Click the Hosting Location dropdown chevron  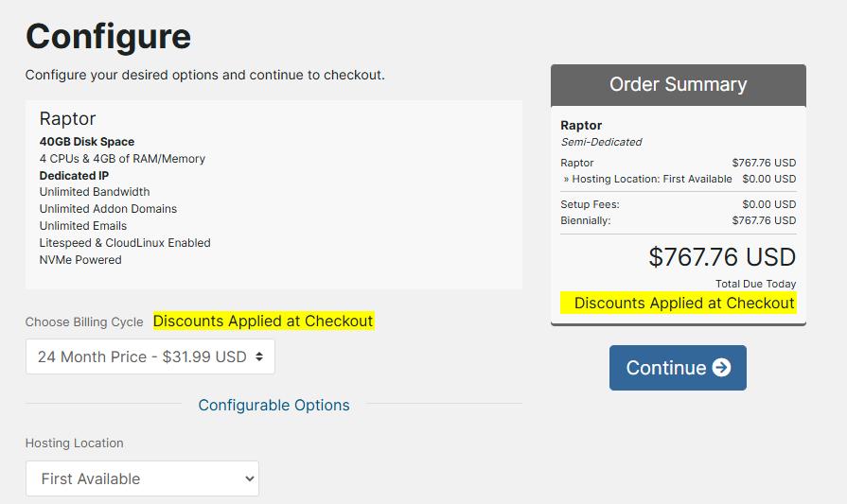[x=250, y=478]
